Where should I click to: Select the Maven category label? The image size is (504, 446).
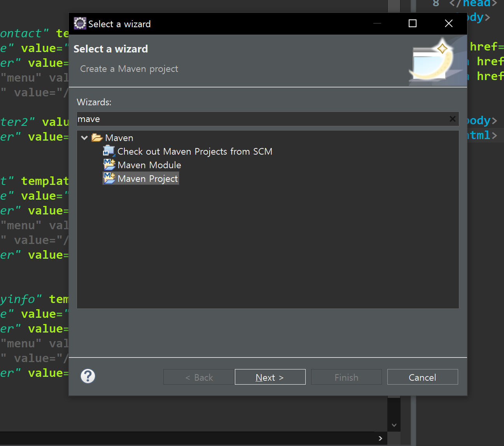pyautogui.click(x=119, y=138)
